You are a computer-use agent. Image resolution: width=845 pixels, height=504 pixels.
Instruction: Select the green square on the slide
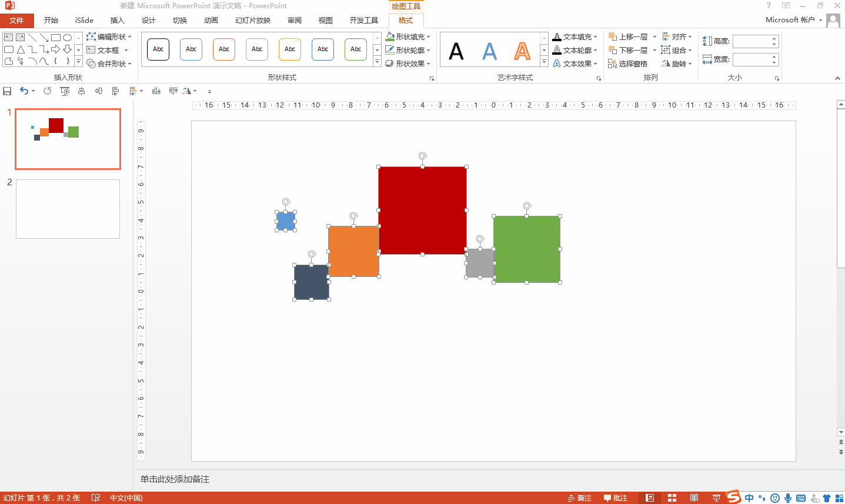pyautogui.click(x=527, y=249)
